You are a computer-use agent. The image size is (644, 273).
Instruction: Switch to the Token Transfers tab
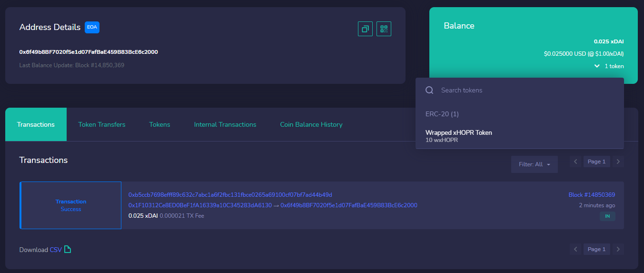click(102, 124)
